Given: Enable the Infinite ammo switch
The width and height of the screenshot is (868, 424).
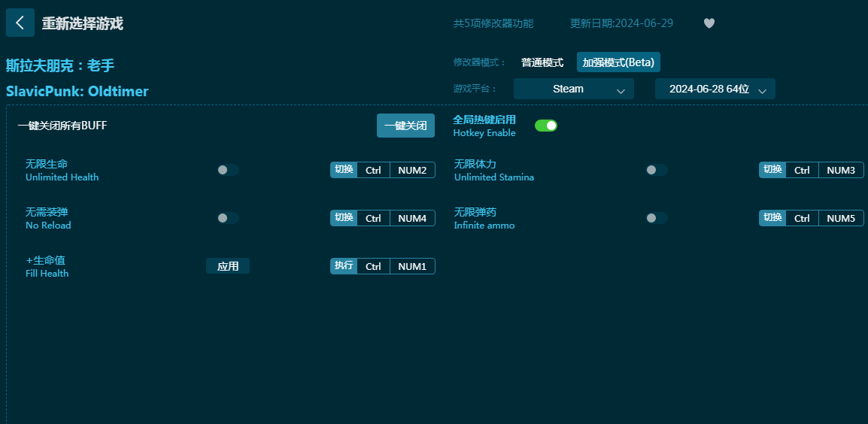Looking at the screenshot, I should click(x=657, y=218).
